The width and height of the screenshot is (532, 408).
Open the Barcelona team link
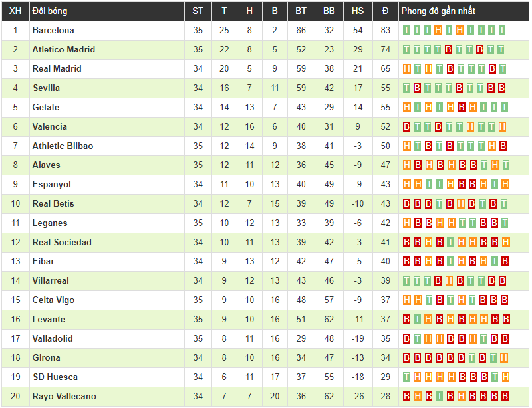[53, 30]
